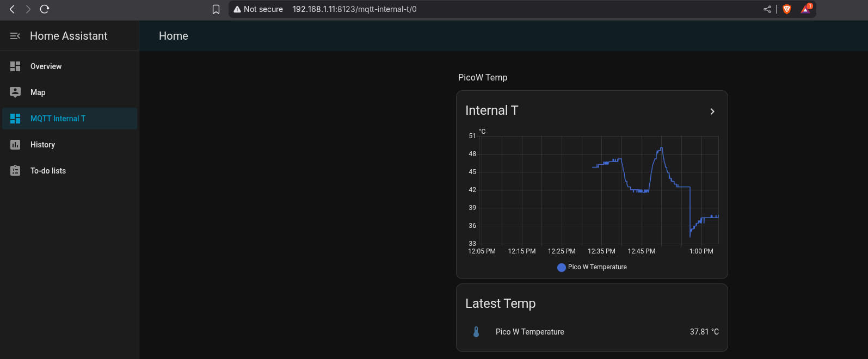The image size is (868, 359).
Task: Click the 12:35 PM axis label
Action: [601, 251]
